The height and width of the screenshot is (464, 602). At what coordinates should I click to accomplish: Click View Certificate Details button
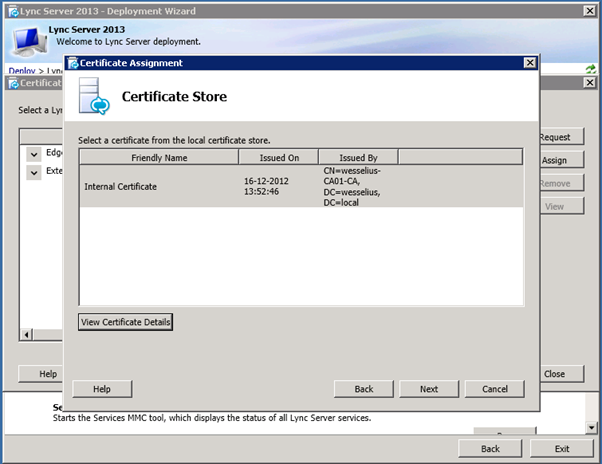coord(126,322)
